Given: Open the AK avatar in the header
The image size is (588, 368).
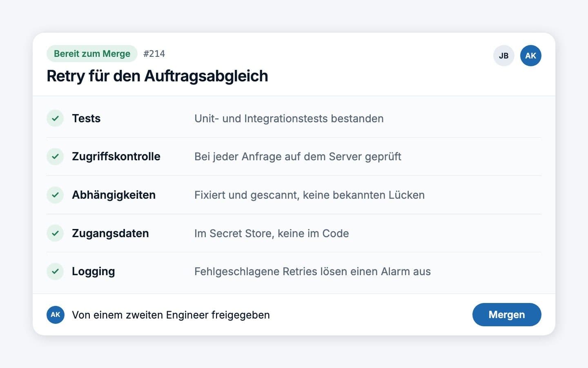Looking at the screenshot, I should click(x=531, y=56).
